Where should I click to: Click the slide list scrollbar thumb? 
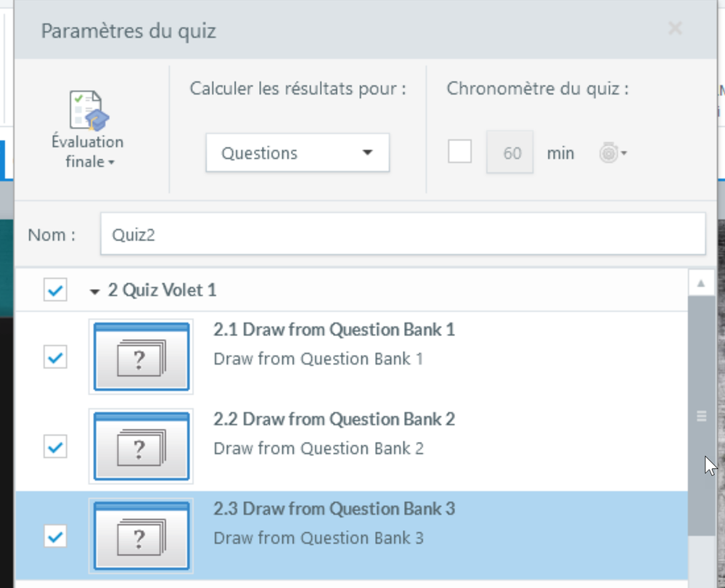[x=701, y=416]
